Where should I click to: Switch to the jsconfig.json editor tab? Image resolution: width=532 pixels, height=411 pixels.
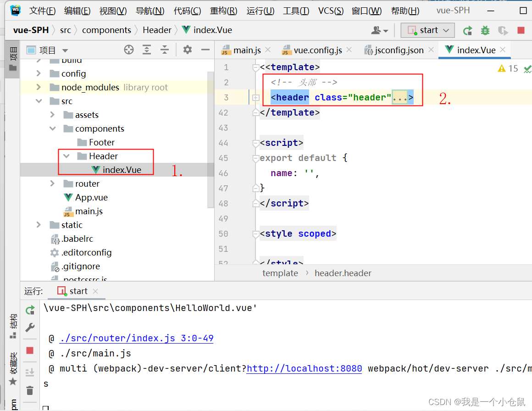click(x=399, y=50)
